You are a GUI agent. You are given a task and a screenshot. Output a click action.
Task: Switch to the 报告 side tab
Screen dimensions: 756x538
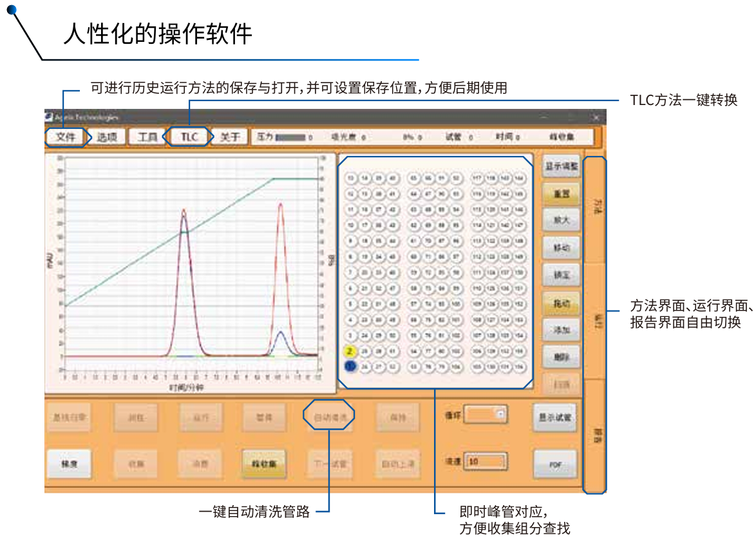[x=594, y=436]
